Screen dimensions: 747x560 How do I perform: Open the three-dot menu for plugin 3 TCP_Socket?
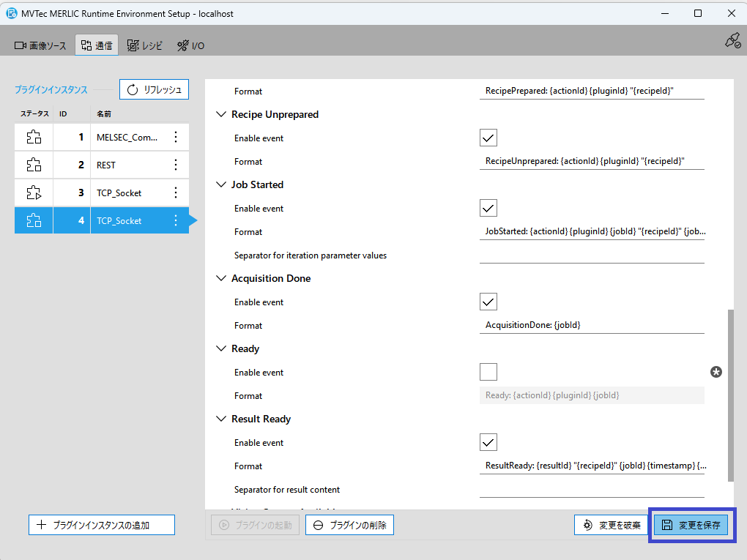176,193
